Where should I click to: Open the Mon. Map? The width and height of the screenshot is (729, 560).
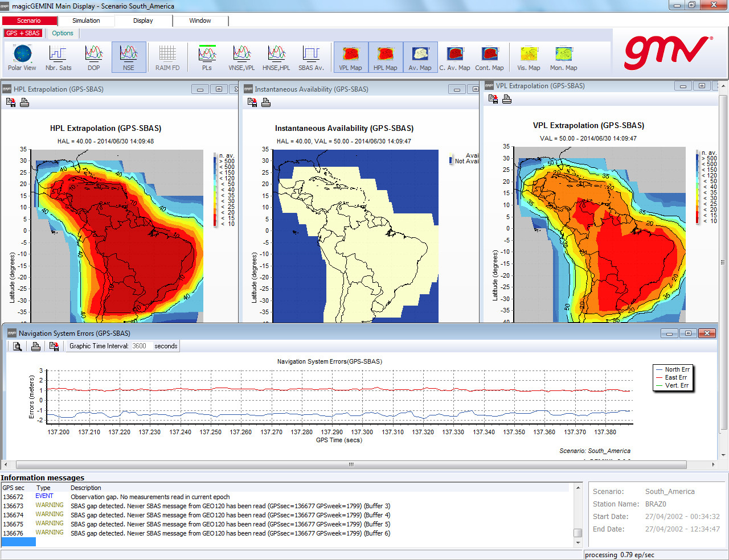point(563,57)
